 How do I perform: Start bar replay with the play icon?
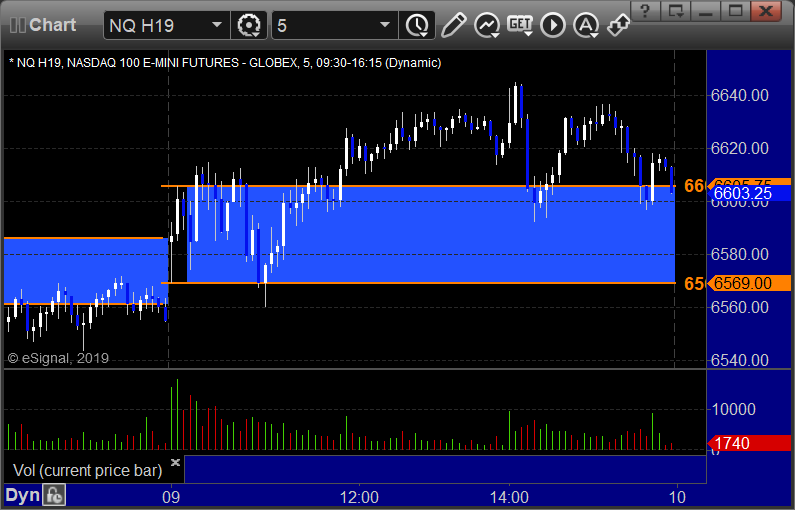click(x=553, y=25)
